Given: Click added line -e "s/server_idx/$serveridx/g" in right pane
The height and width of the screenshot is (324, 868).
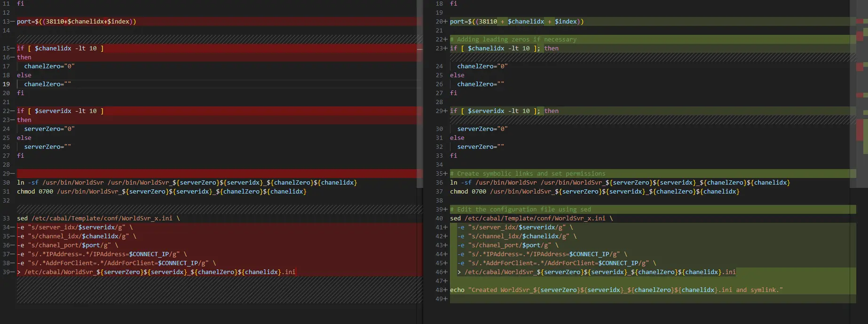Looking at the screenshot, I should 515,227.
